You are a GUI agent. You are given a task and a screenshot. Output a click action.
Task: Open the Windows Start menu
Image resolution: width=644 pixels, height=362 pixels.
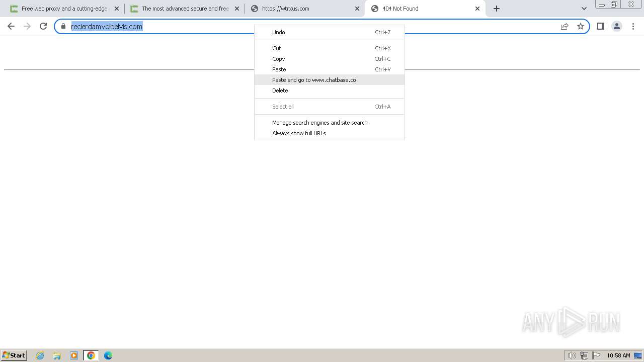(14, 355)
